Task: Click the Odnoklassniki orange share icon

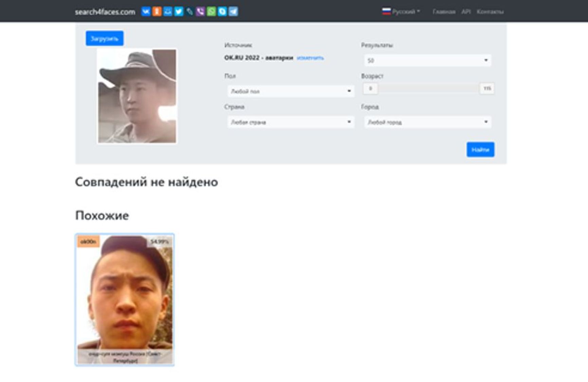Action: [157, 12]
